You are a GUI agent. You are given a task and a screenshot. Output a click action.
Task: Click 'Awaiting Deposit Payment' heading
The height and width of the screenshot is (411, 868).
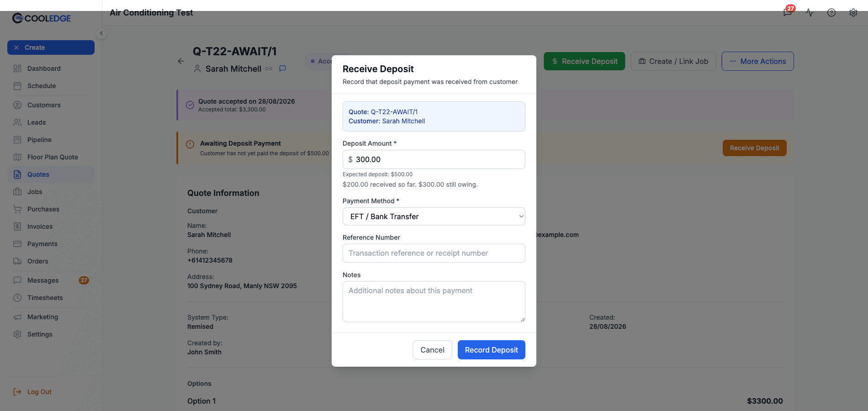(x=240, y=143)
